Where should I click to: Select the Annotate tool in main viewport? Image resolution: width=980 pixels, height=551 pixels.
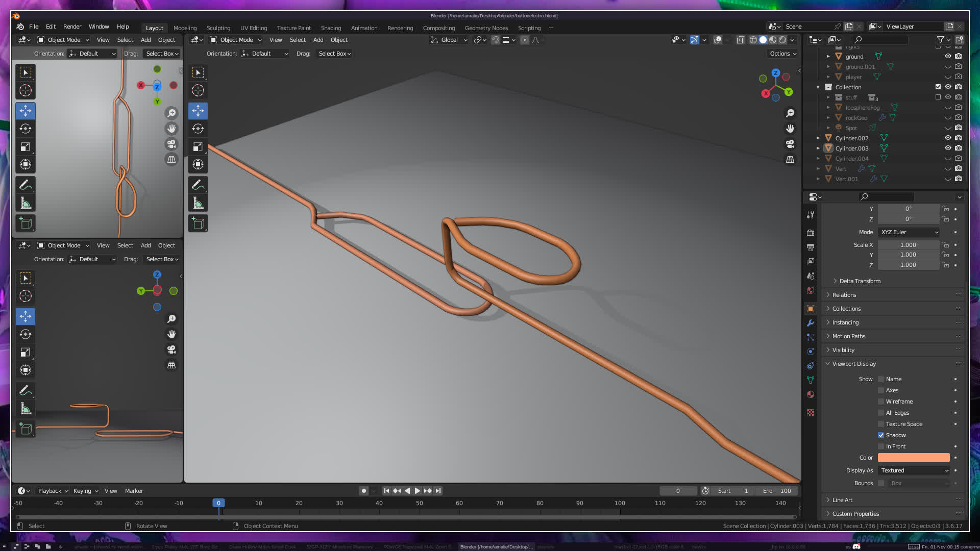198,185
